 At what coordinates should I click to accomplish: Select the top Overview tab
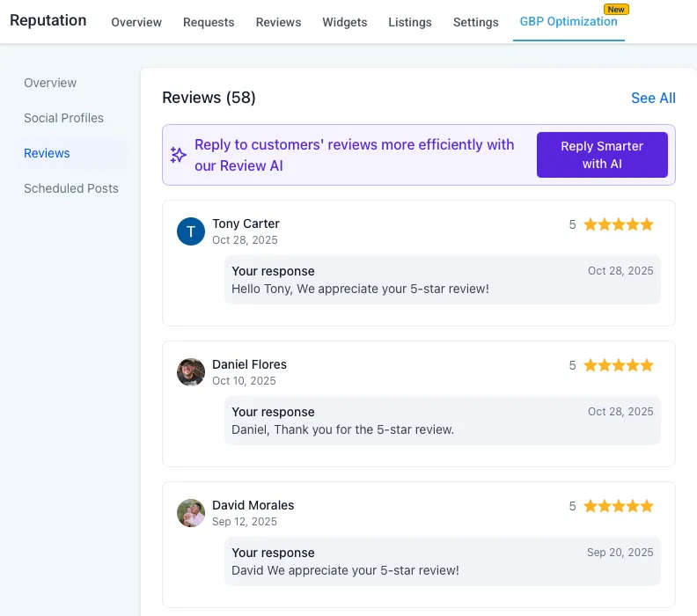click(x=136, y=22)
